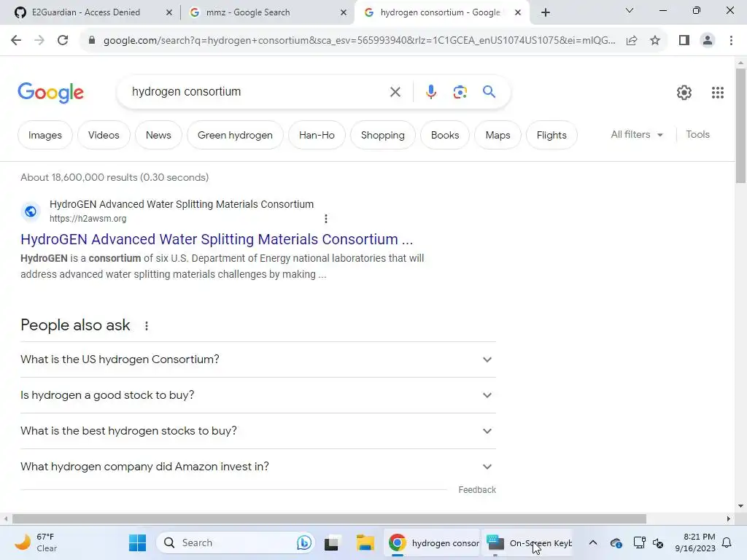Image resolution: width=747 pixels, height=560 pixels.
Task: Select the Green hydrogen chip
Action: [235, 135]
